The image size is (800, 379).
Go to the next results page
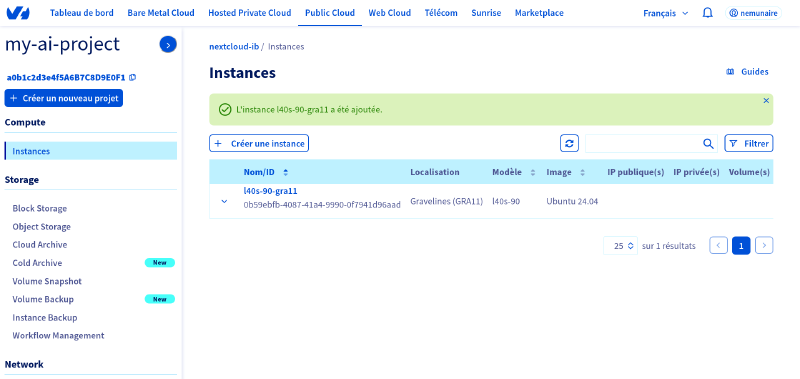pos(764,245)
